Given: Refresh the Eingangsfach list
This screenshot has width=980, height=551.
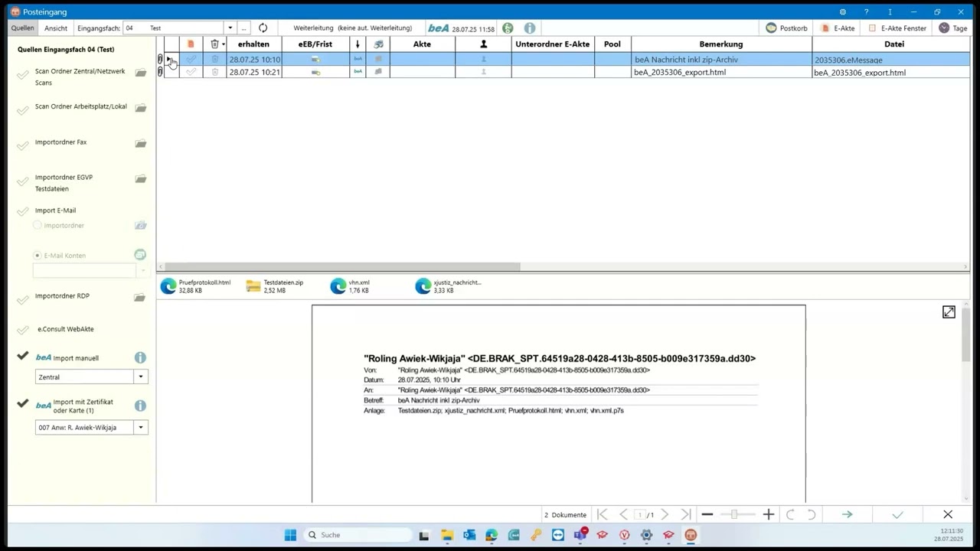Looking at the screenshot, I should pyautogui.click(x=263, y=28).
